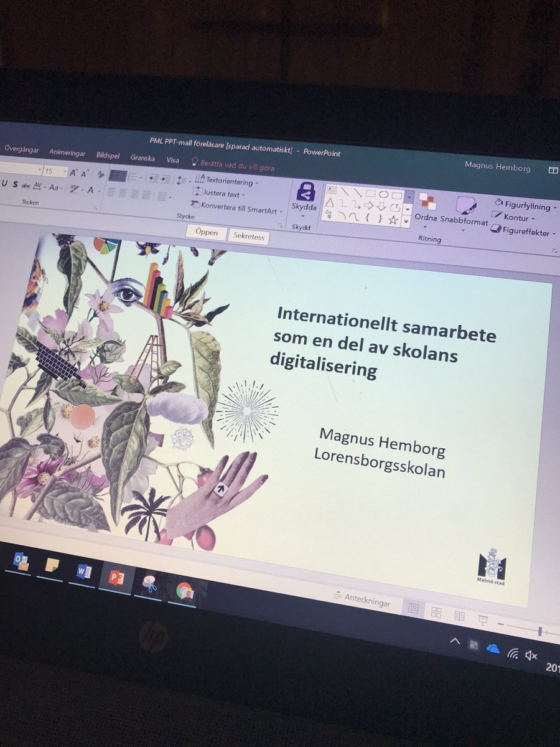Open the Kontur shape outline dropdown
The image size is (560, 747).
[x=513, y=217]
